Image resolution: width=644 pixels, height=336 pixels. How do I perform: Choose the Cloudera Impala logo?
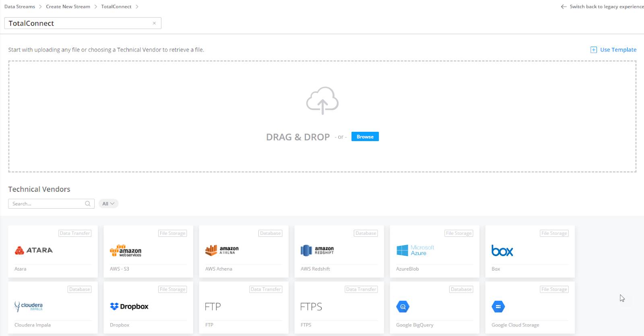click(x=29, y=307)
